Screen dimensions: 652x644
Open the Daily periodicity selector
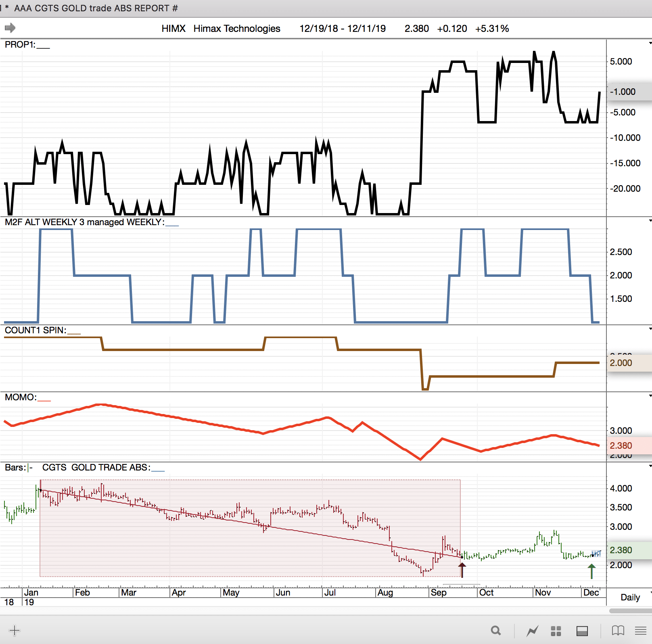tap(630, 597)
